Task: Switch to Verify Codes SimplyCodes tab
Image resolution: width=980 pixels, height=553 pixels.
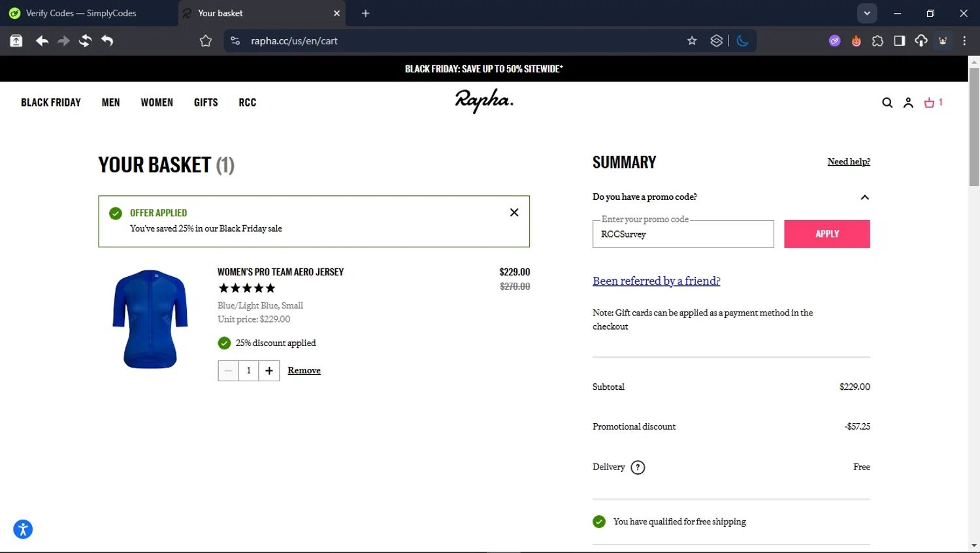Action: (88, 13)
